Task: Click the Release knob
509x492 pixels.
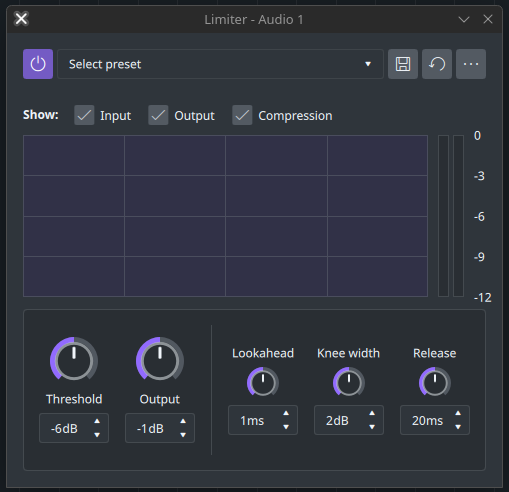Action: pos(435,382)
